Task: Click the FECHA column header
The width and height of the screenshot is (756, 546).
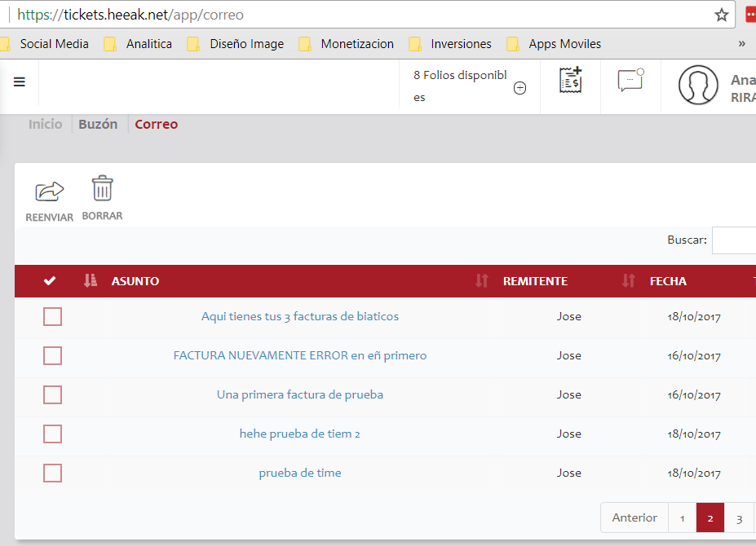Action: point(668,281)
